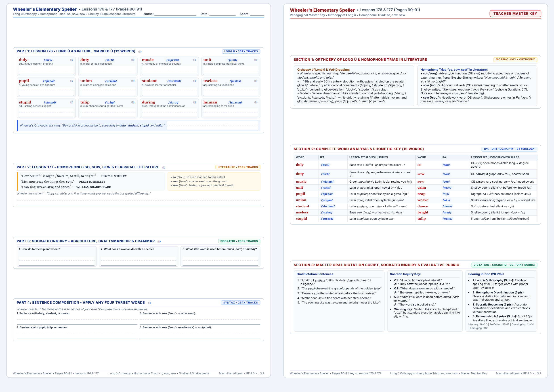Image resolution: width=554 pixels, height=392 pixels.
Task: Play audio for the word during
Action: click(194, 102)
